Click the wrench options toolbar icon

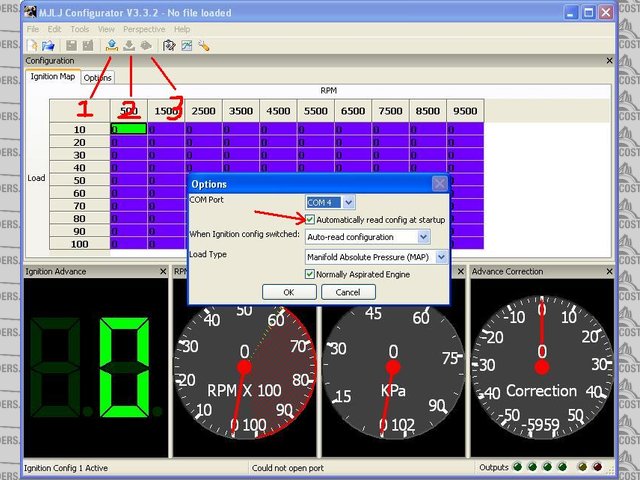click(203, 45)
